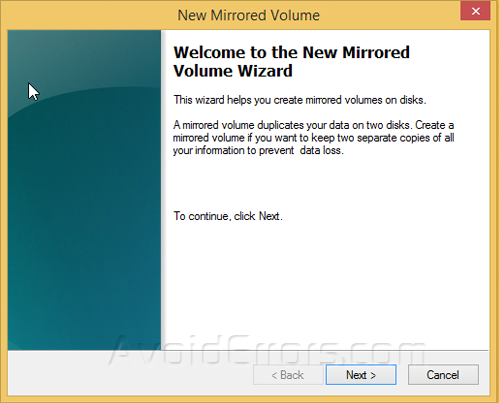The image size is (499, 403).
Task: Click the paragraph about duplicating data on two disks
Action: click(313, 138)
